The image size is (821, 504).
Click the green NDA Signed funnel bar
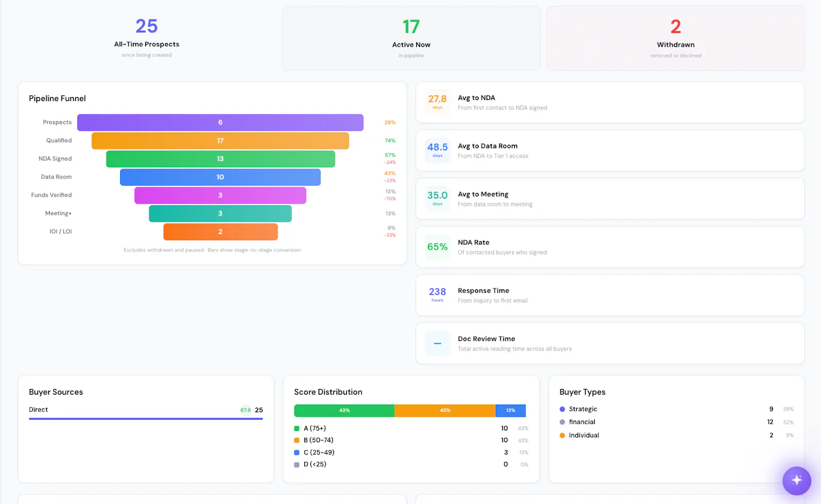click(220, 159)
